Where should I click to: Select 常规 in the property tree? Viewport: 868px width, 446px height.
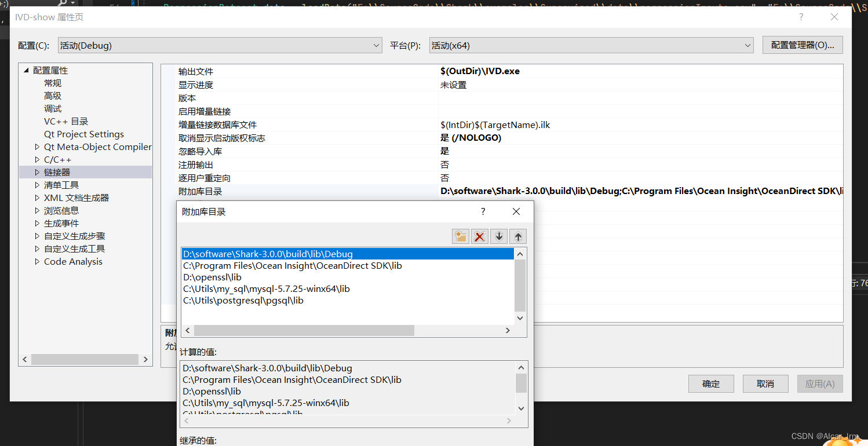[53, 83]
